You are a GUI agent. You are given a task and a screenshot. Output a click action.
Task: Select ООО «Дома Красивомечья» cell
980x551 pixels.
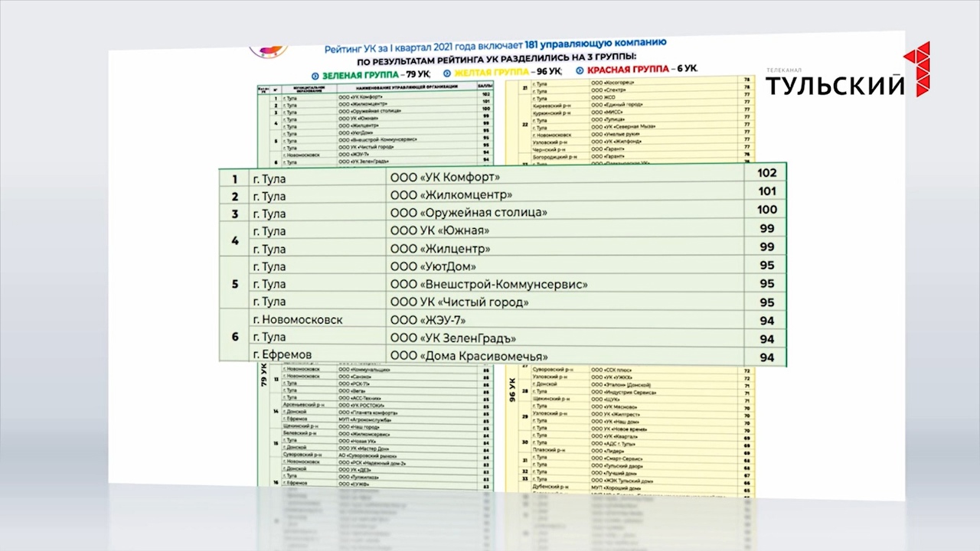tap(469, 356)
